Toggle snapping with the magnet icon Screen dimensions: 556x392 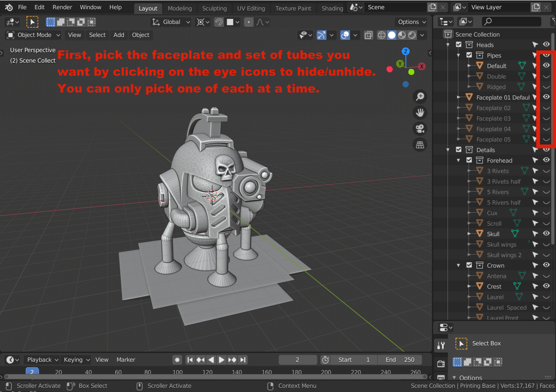coord(219,22)
